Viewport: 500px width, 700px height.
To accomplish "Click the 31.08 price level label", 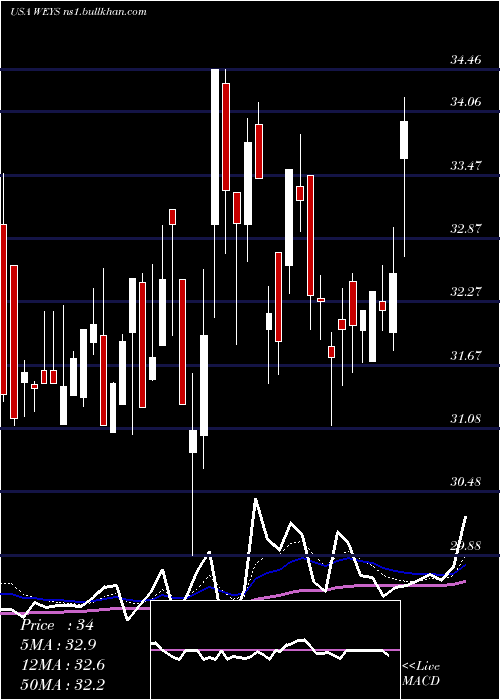I will tap(466, 419).
